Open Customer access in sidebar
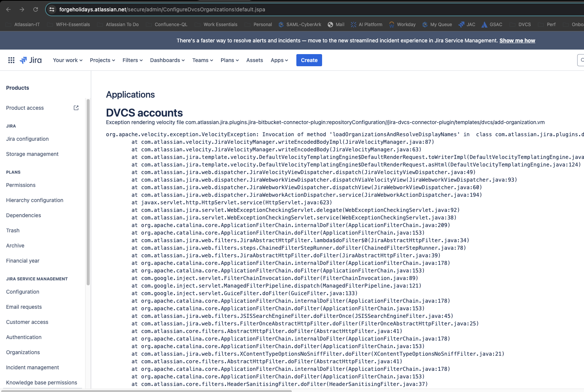This screenshot has height=392, width=584. click(x=27, y=322)
